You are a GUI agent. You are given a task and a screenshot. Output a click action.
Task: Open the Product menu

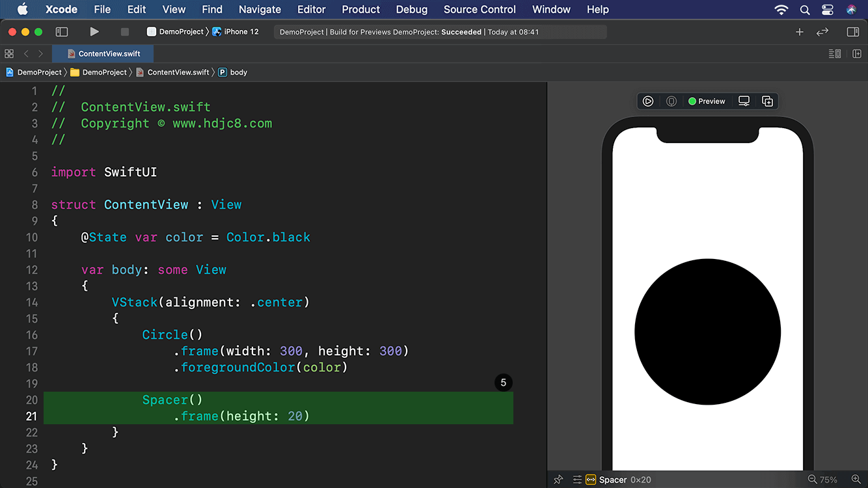click(361, 9)
